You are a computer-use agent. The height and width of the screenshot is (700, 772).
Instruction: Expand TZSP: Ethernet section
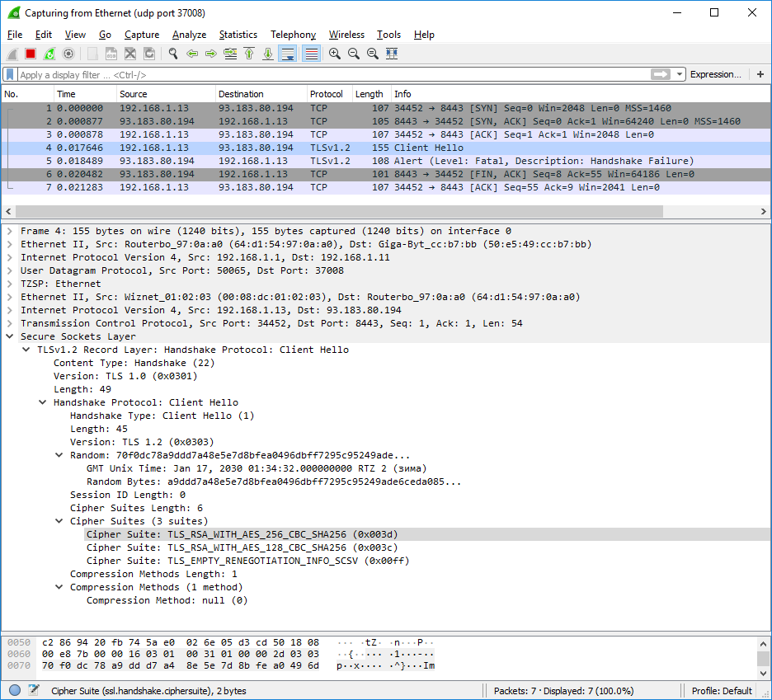(x=9, y=284)
